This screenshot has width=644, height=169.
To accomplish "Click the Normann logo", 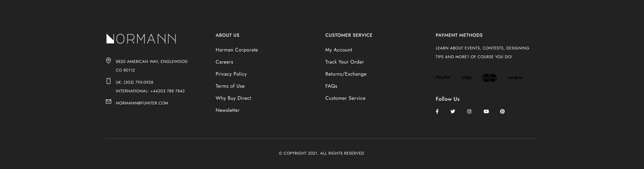I will point(141,39).
